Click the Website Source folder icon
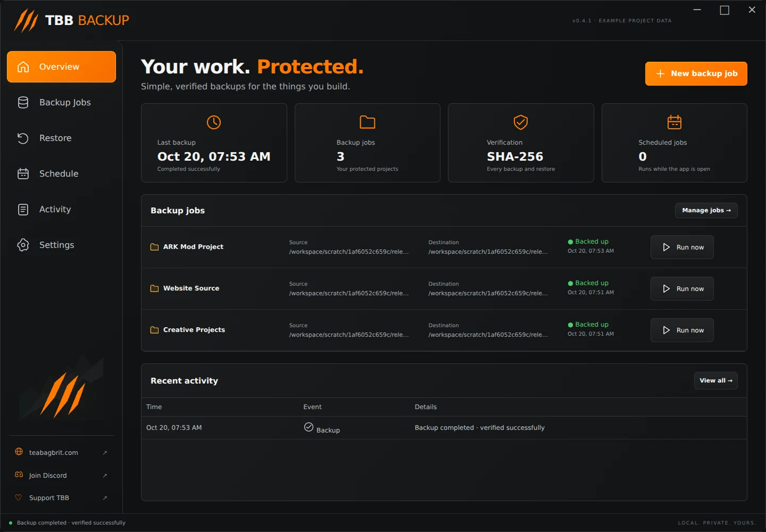The image size is (766, 532). point(154,288)
